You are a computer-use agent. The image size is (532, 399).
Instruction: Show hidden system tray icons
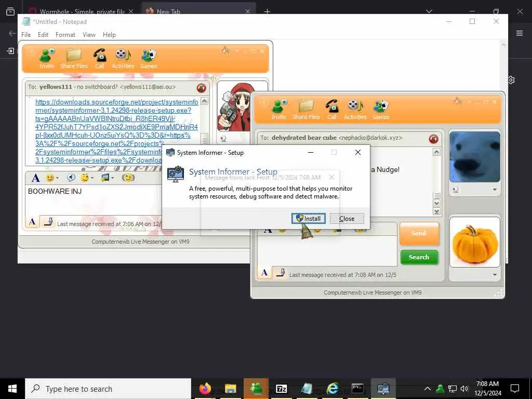(x=428, y=389)
